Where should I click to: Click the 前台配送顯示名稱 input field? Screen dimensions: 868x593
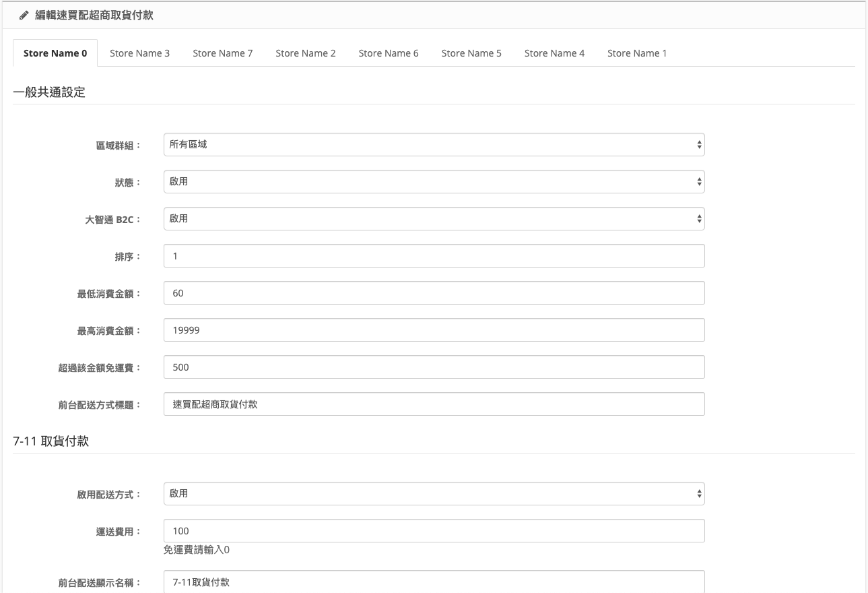434,582
